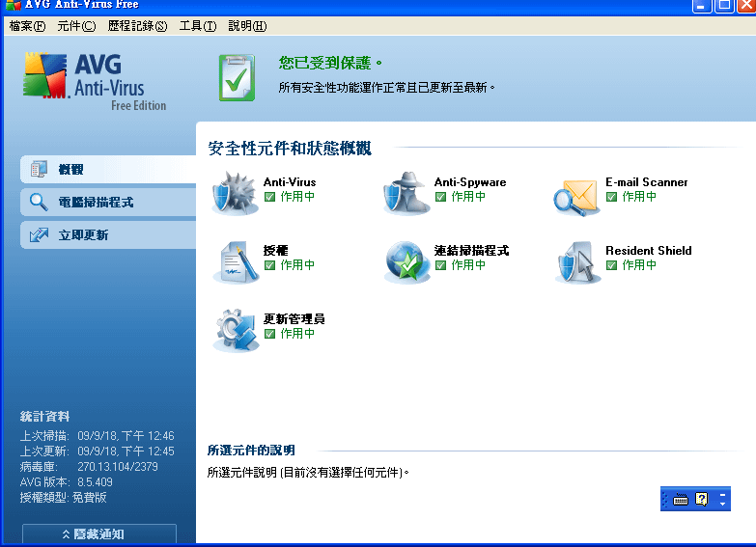The width and height of the screenshot is (756, 547).
Task: Open the 授權 license component icon
Action: point(236,261)
